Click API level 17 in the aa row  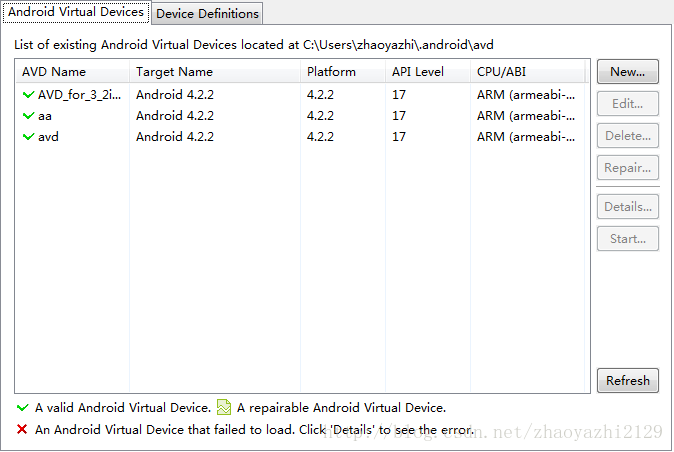click(399, 116)
